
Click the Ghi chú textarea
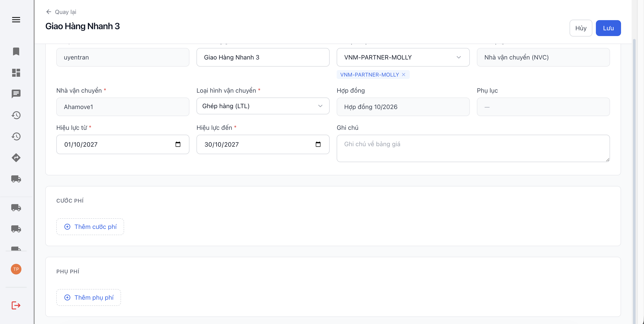[473, 148]
